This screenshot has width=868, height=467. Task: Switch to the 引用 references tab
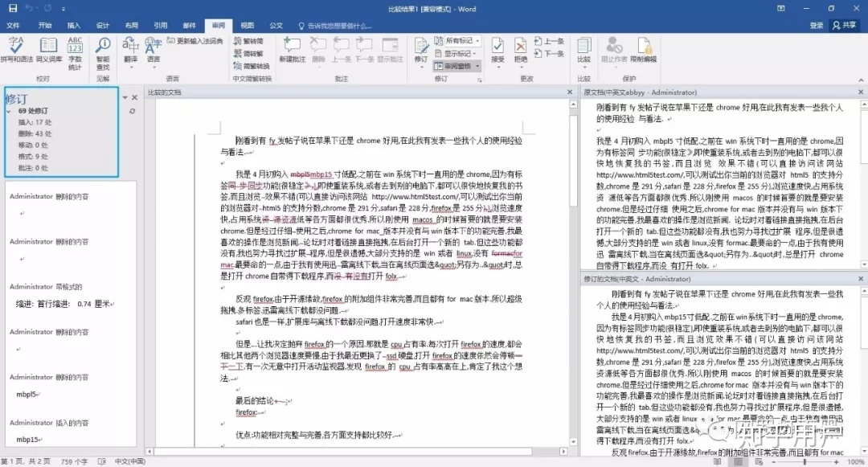161,26
